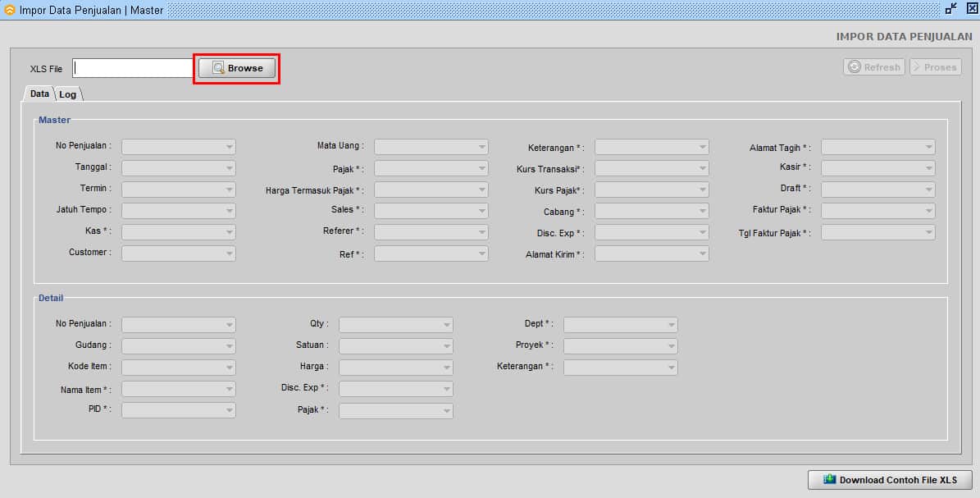Click the XLS File input field
Screen dimensions: 980x498
[133, 68]
